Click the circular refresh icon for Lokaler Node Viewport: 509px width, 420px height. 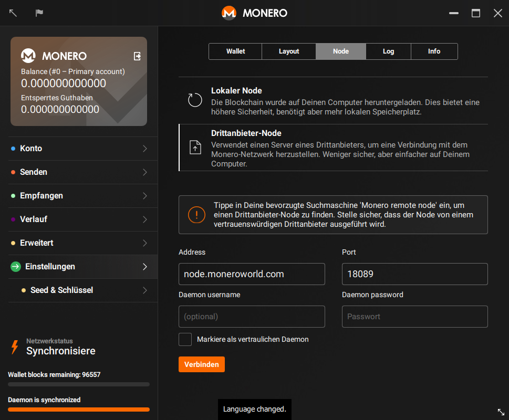(195, 100)
